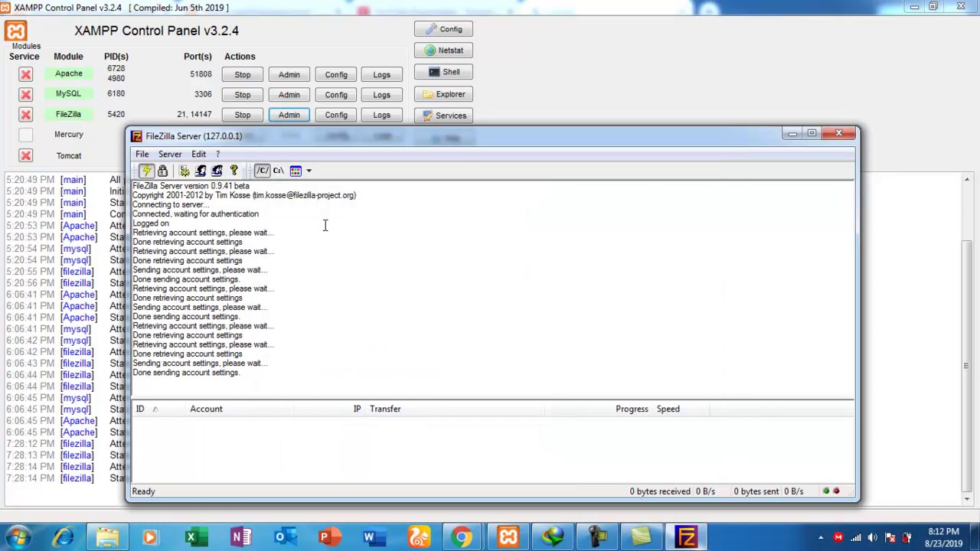Open the Edit menu in FileZilla Server
The image size is (980, 551).
[198, 154]
